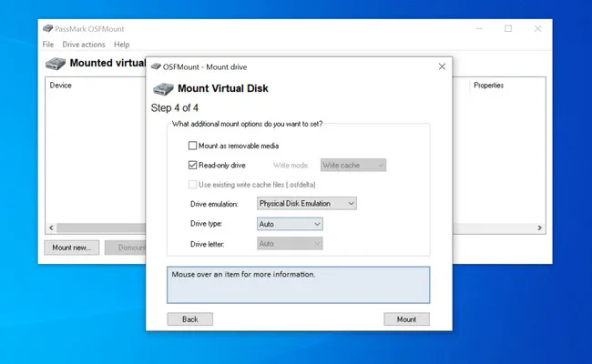Click the OSFMount Mount drive dialog title icon
The width and height of the screenshot is (592, 364).
click(156, 66)
